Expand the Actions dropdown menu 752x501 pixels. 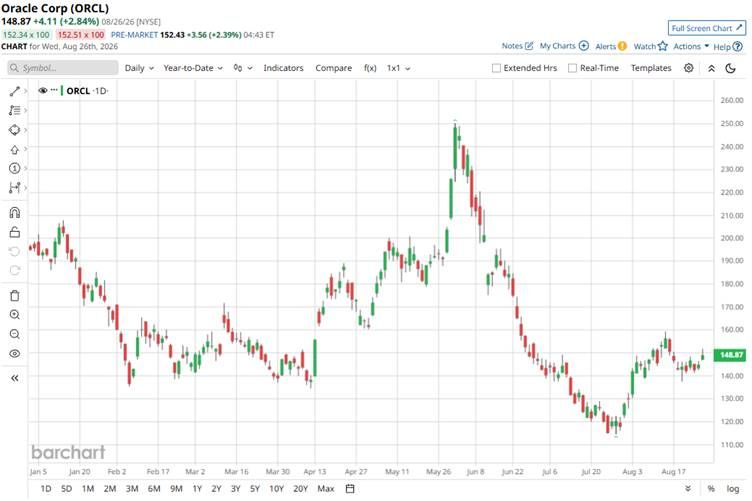click(691, 46)
